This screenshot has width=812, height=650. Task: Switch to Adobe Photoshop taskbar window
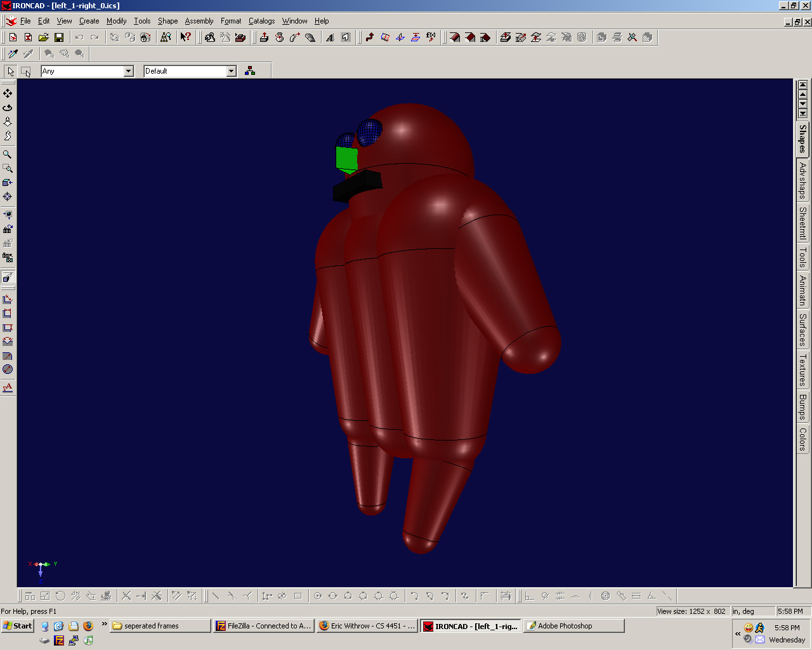574,626
